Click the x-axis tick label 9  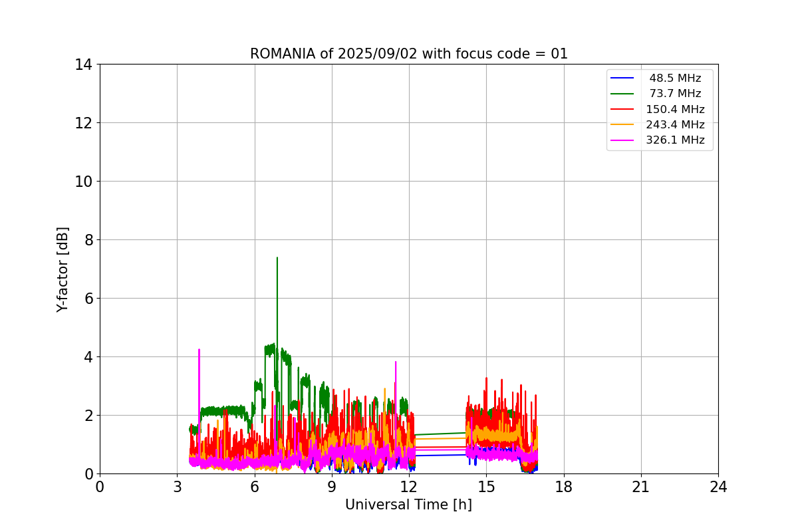click(332, 487)
